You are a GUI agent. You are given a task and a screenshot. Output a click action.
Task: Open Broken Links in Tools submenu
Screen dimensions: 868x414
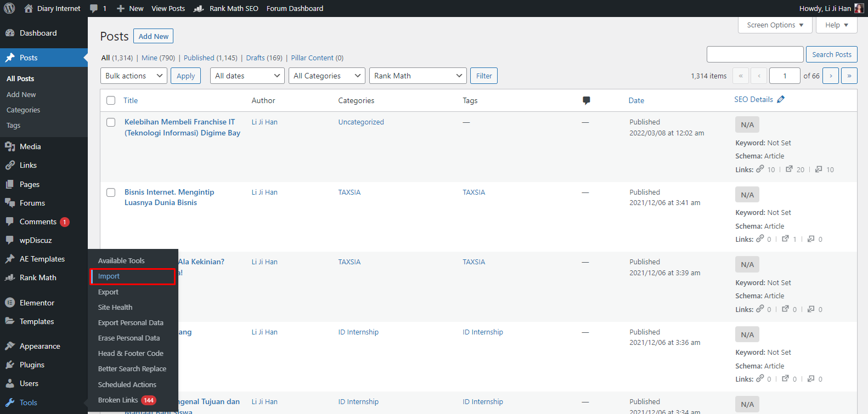(118, 400)
